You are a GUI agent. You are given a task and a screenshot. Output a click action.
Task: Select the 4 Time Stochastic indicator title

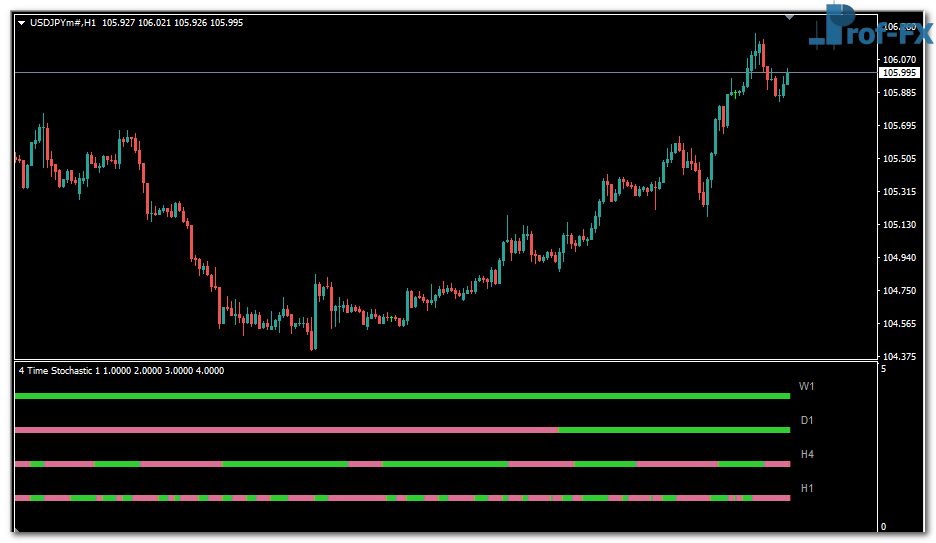click(x=121, y=370)
